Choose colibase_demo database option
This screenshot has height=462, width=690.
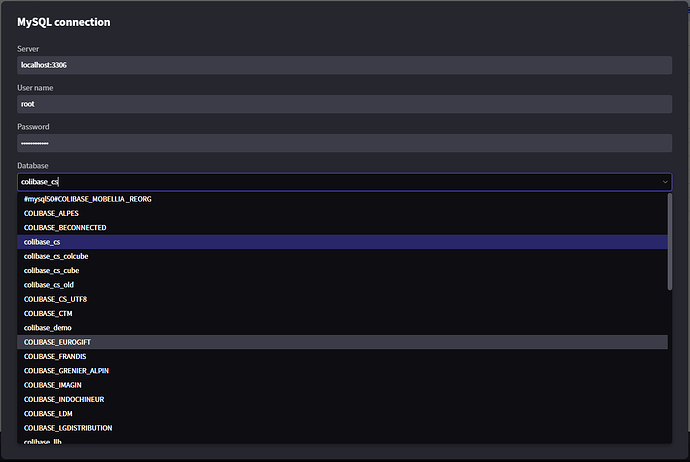point(48,328)
